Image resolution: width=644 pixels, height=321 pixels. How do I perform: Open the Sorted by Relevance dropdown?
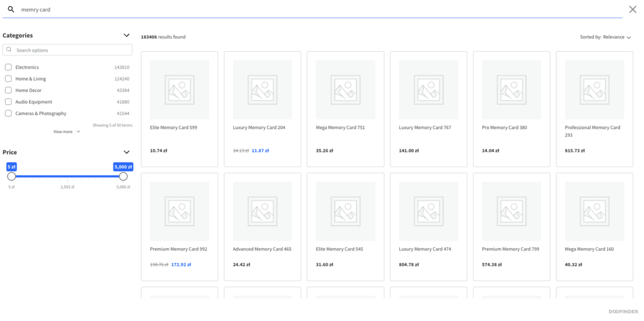tap(606, 37)
